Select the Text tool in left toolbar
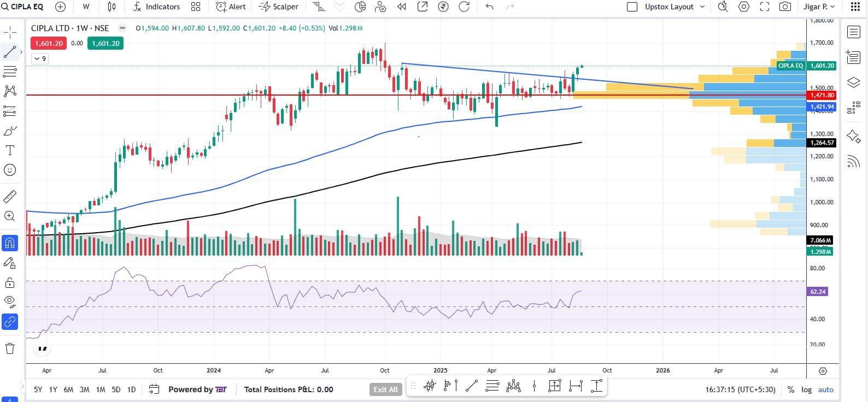The height and width of the screenshot is (402, 868). click(10, 150)
